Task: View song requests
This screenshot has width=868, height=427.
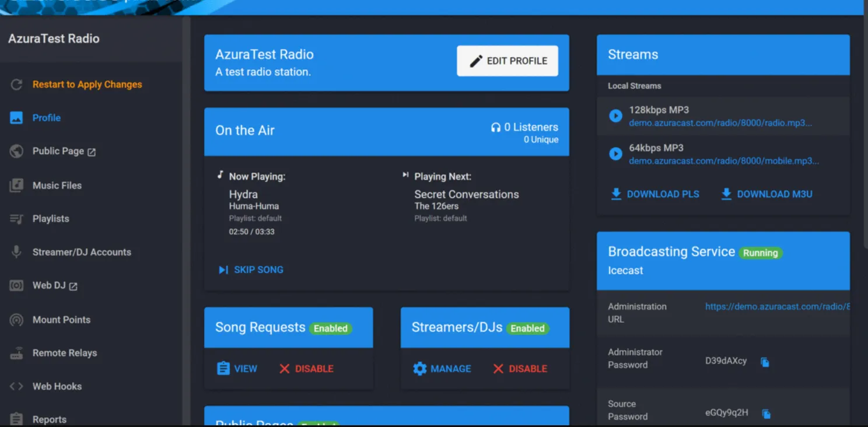Action: point(237,369)
